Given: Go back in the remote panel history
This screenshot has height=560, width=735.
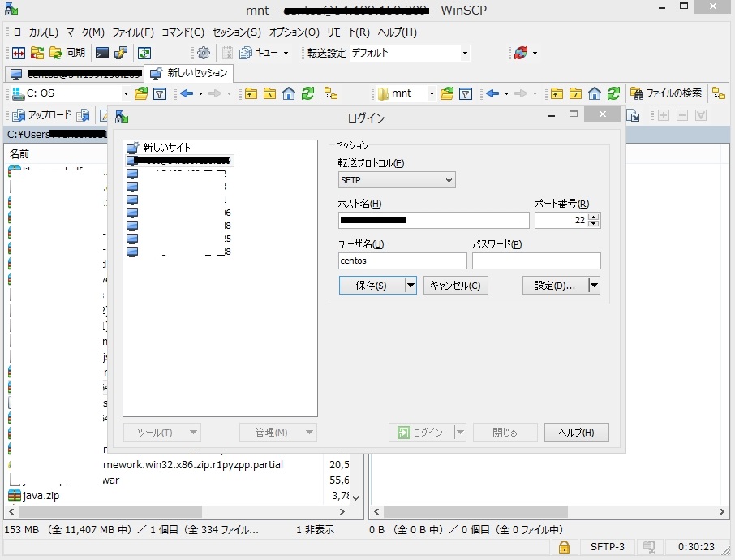Looking at the screenshot, I should 492,94.
